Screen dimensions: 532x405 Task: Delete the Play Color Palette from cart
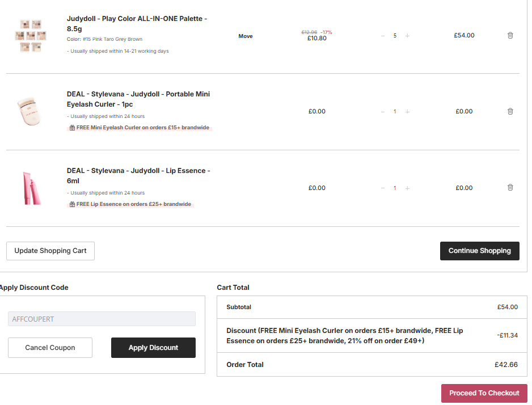click(510, 35)
